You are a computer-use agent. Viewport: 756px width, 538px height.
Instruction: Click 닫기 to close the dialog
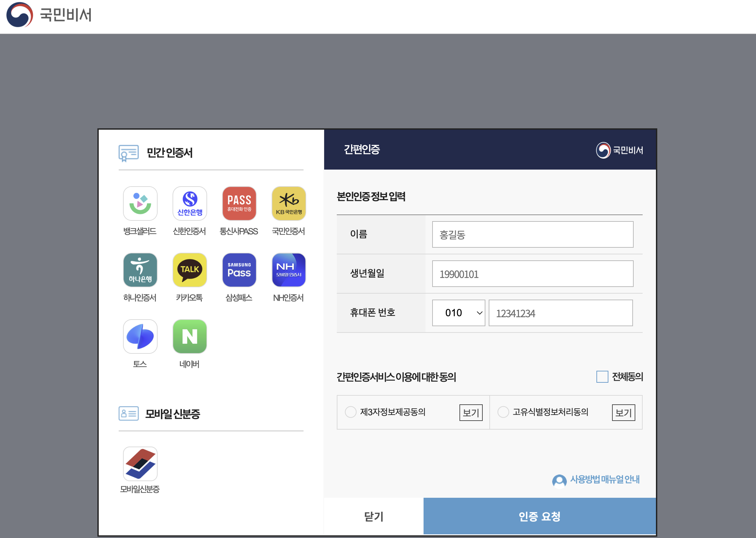click(x=373, y=516)
